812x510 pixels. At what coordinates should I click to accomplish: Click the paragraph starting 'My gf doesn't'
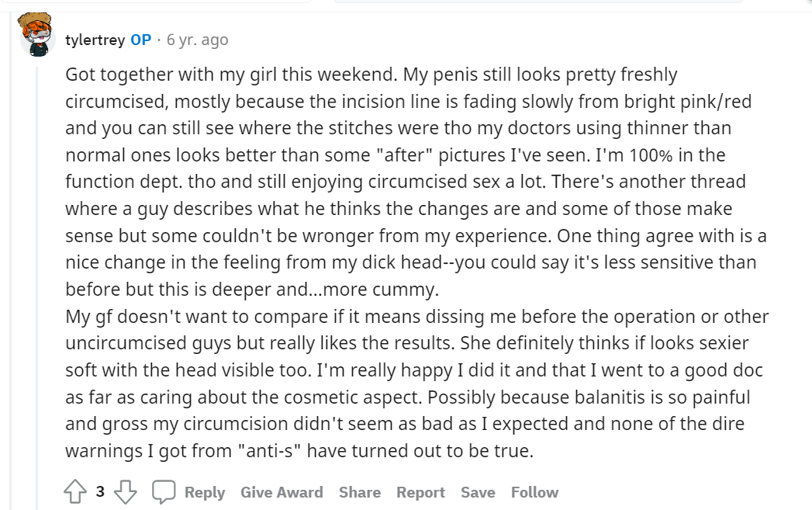[x=417, y=383]
